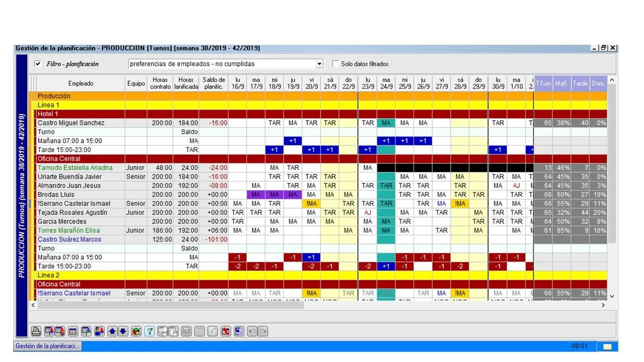
Task: Click the 85% Mañ. value cell
Action: [x=561, y=231]
